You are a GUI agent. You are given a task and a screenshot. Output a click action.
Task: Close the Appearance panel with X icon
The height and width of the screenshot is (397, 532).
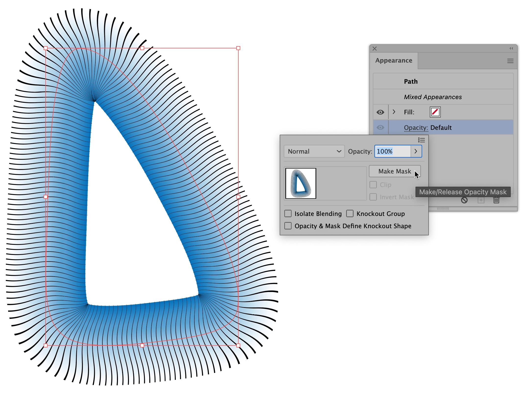tap(375, 49)
